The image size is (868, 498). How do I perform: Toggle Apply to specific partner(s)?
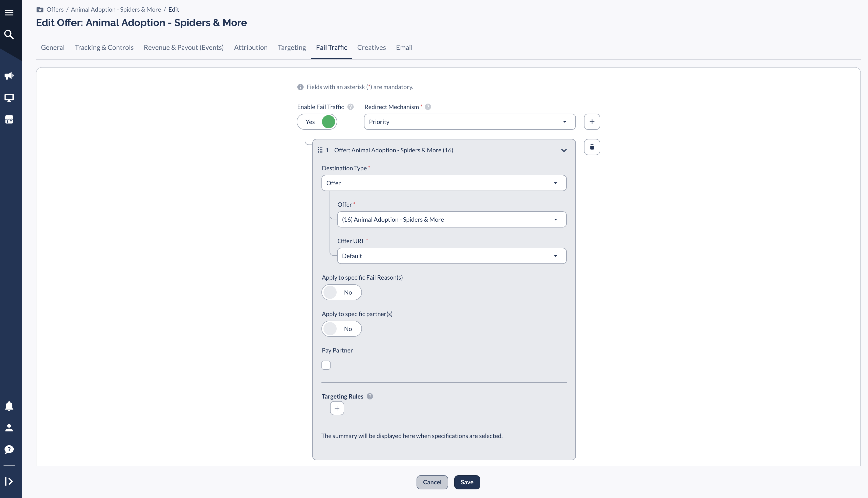click(x=341, y=329)
